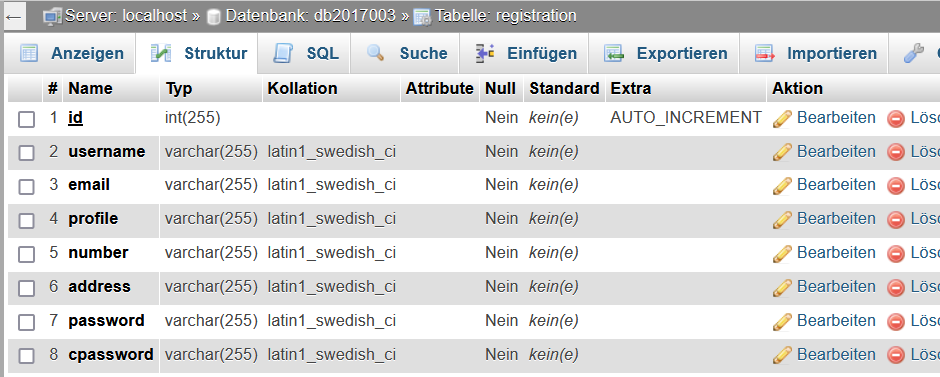Open the Anzeigen tab
The image size is (940, 377).
coord(71,53)
